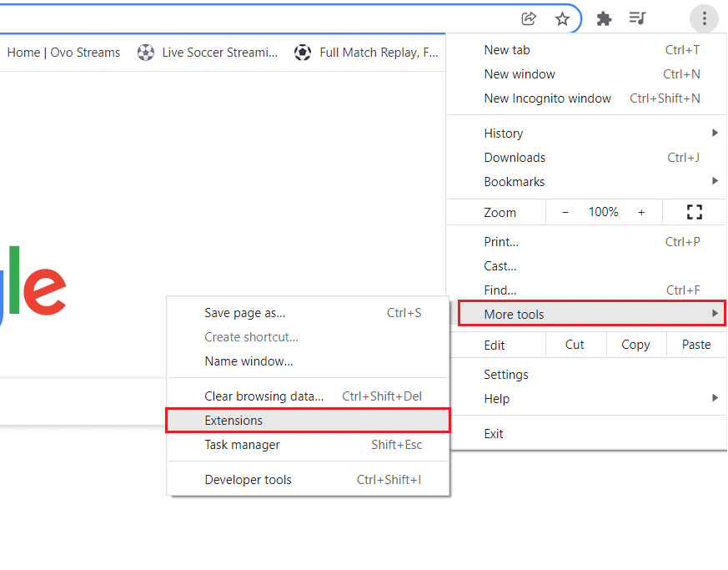Click Clear browsing data entry
The image size is (728, 570).
pyautogui.click(x=262, y=396)
